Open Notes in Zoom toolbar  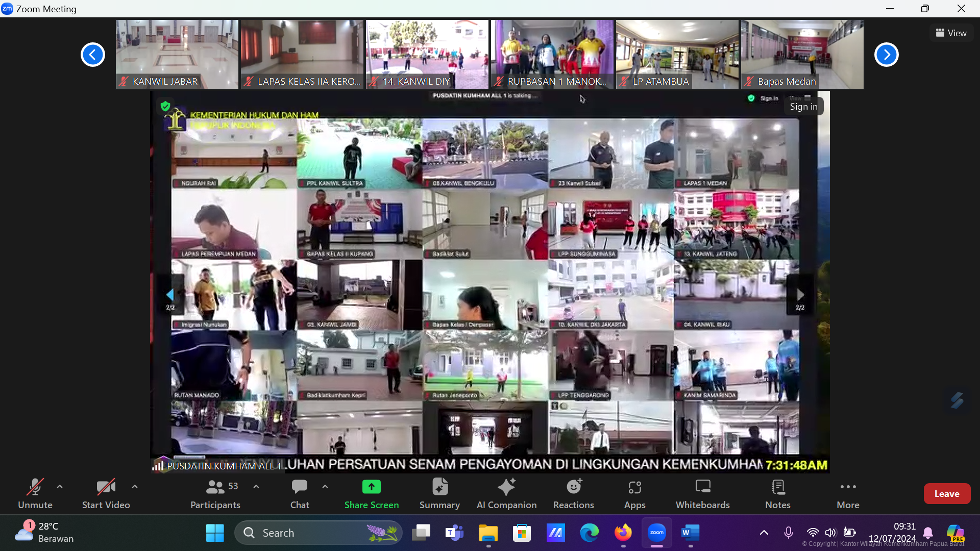tap(778, 493)
